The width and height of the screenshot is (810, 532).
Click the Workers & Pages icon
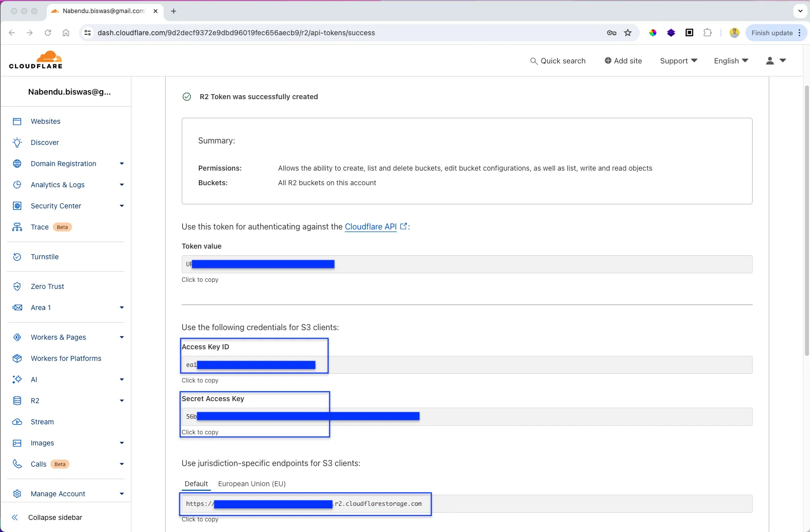click(x=17, y=337)
